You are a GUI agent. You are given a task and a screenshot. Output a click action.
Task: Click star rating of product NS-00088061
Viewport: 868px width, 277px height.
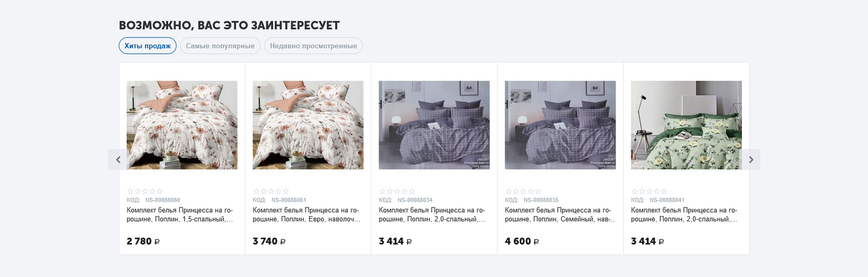coord(271,191)
